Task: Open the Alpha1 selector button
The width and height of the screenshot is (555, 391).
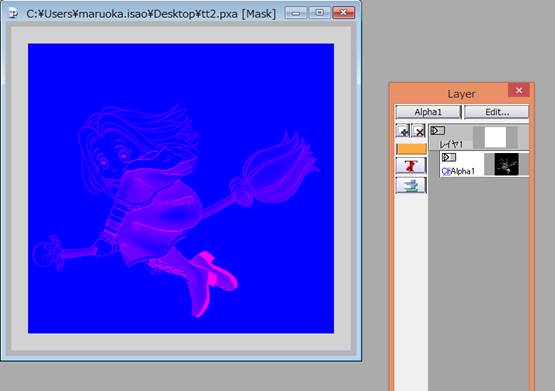Action: click(x=428, y=112)
